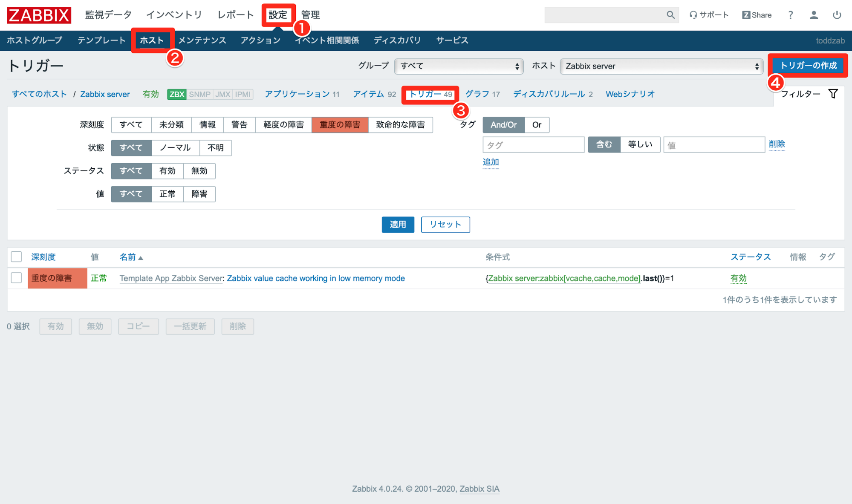
Task: Check the select-all checkbox in table header
Action: coord(16,256)
